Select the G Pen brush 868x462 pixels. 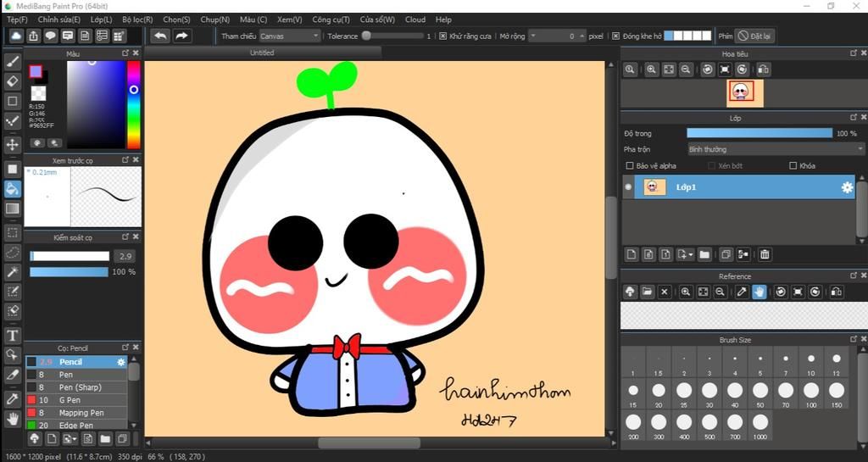70,400
